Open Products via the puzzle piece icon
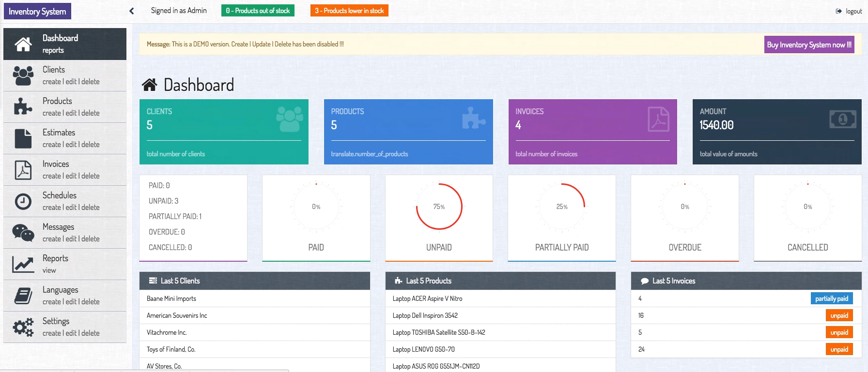Screen dimensions: 868x372 point(23,107)
